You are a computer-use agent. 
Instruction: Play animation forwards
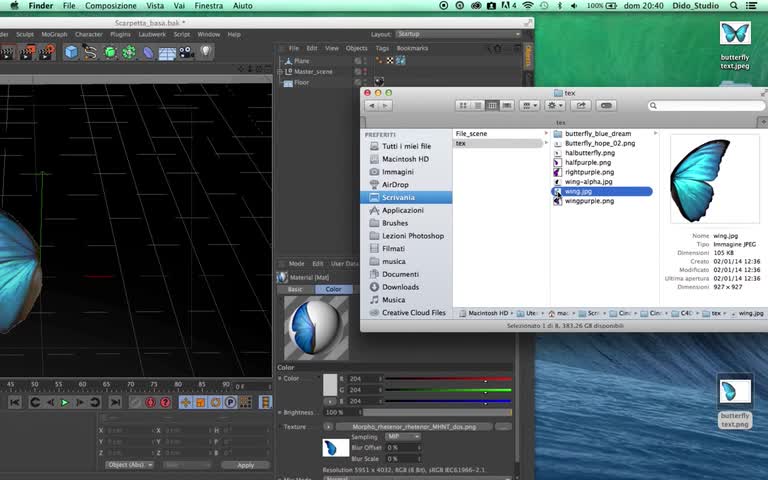(65, 403)
